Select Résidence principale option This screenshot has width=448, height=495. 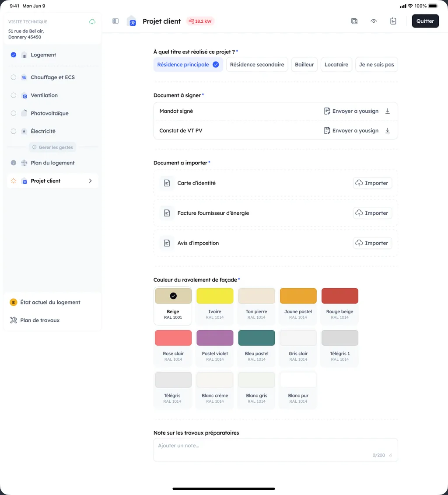pyautogui.click(x=188, y=64)
